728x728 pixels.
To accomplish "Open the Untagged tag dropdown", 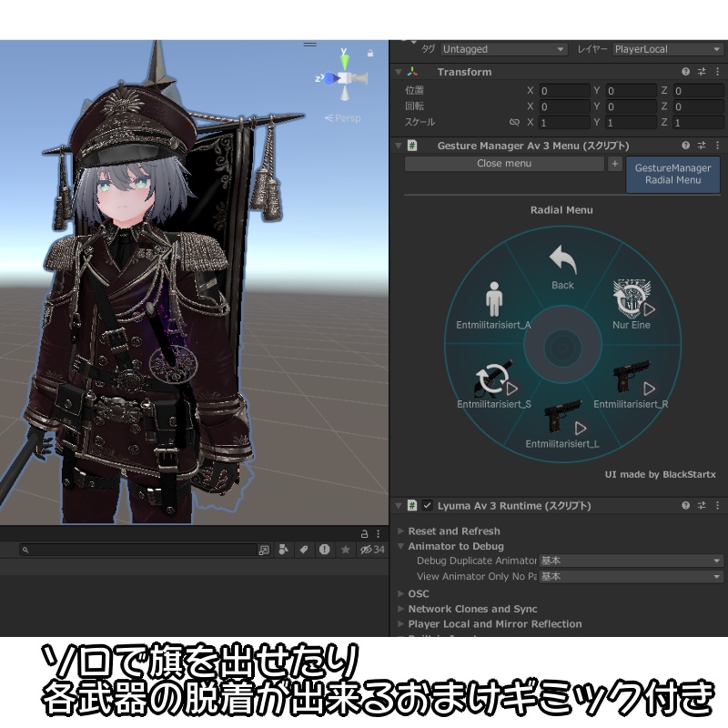I will (x=503, y=49).
